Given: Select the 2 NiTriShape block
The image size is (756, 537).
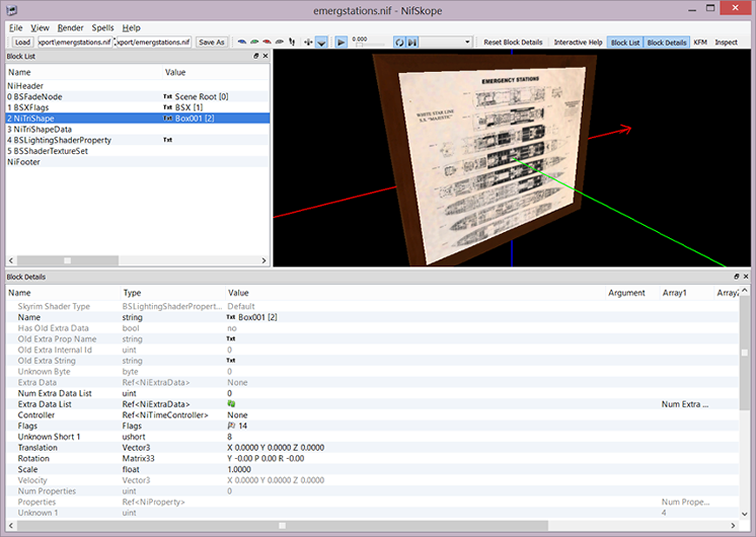Looking at the screenshot, I should (x=137, y=118).
